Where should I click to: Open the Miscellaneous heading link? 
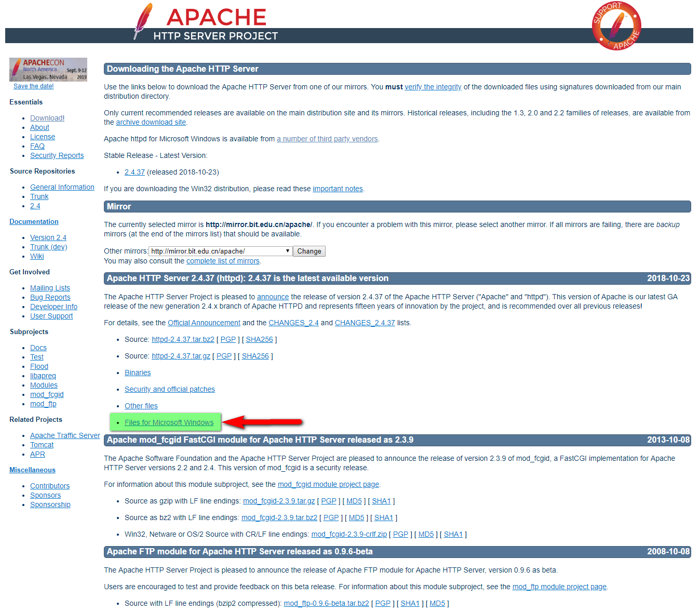[32, 470]
